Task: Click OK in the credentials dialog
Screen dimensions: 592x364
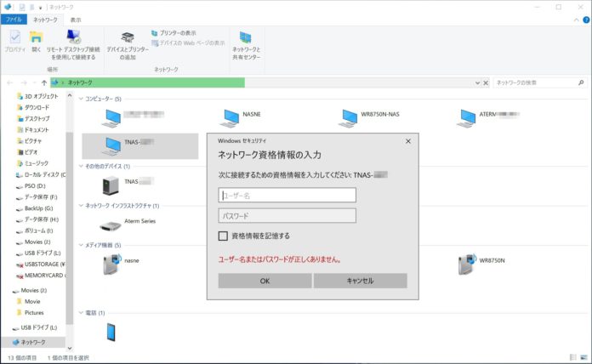Action: pos(265,281)
